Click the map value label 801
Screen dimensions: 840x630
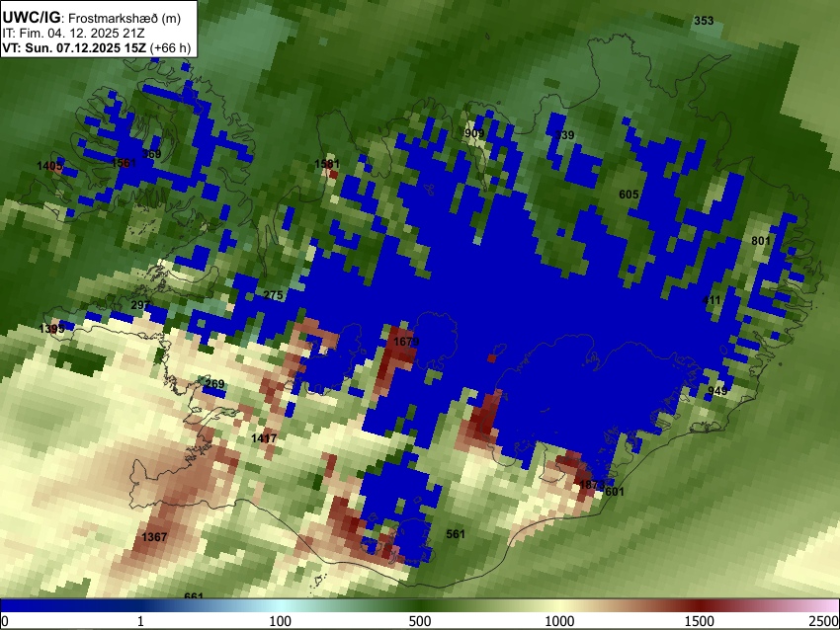pyautogui.click(x=760, y=241)
